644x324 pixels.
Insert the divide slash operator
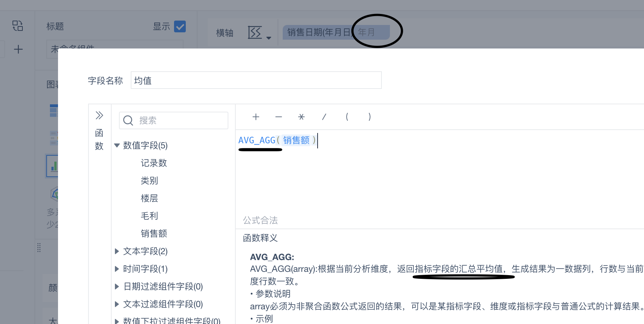click(324, 117)
